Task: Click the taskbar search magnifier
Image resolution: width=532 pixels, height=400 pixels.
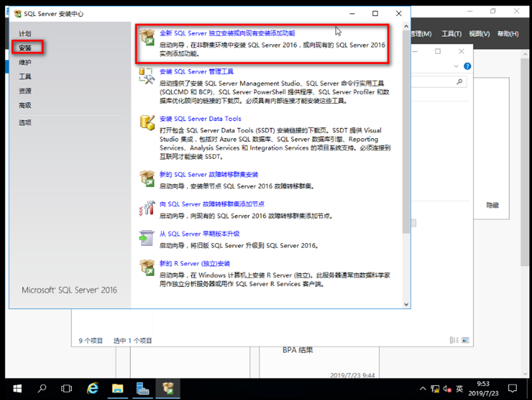Action: pos(42,388)
